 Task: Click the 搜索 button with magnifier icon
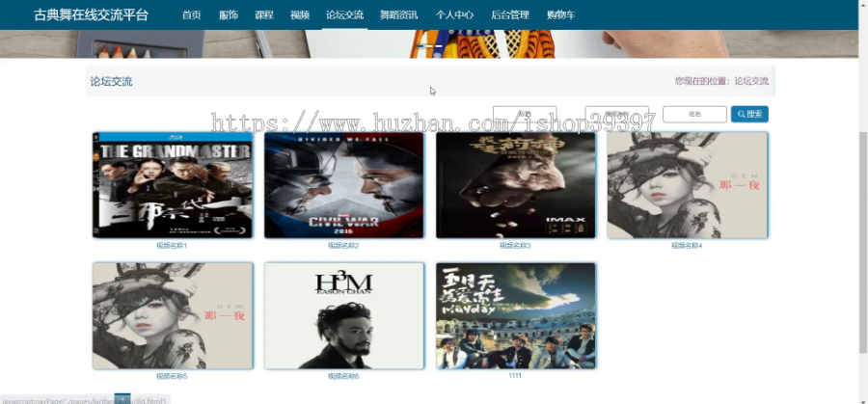tap(749, 114)
